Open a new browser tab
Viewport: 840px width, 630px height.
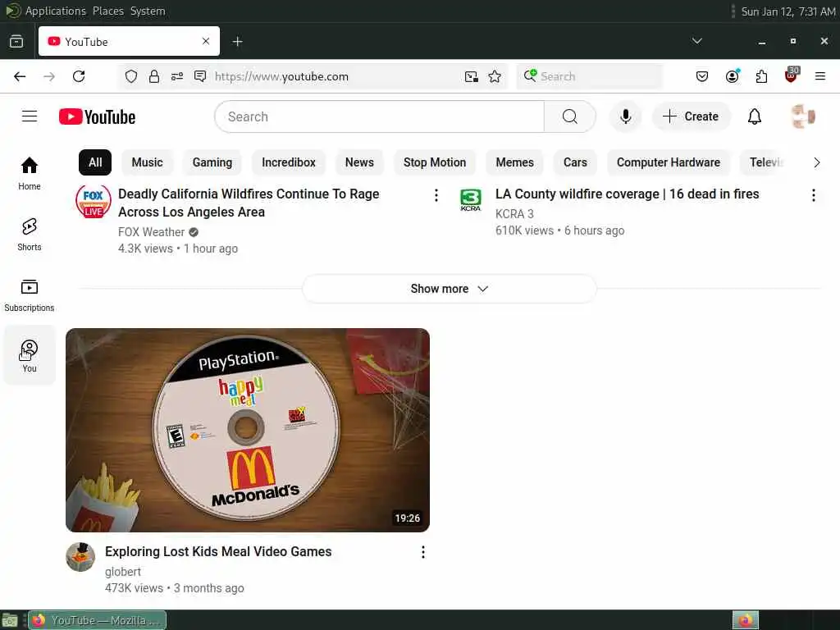(237, 41)
